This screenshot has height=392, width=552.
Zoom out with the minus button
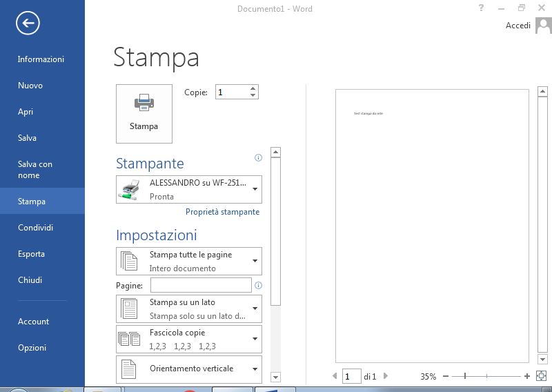click(x=446, y=376)
